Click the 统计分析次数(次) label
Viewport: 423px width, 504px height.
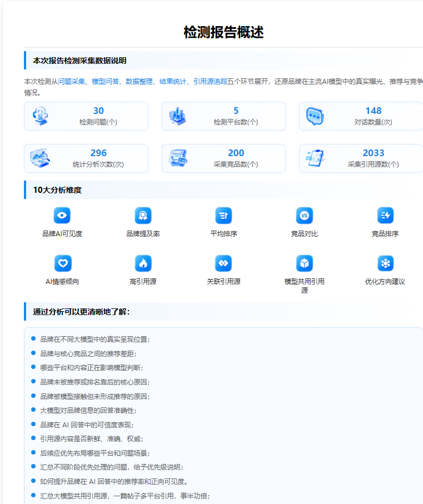[98, 164]
